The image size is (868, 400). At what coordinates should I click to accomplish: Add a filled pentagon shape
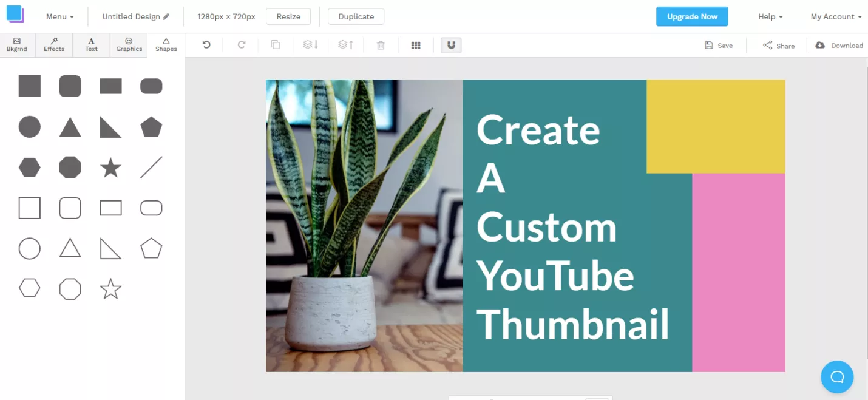151,127
